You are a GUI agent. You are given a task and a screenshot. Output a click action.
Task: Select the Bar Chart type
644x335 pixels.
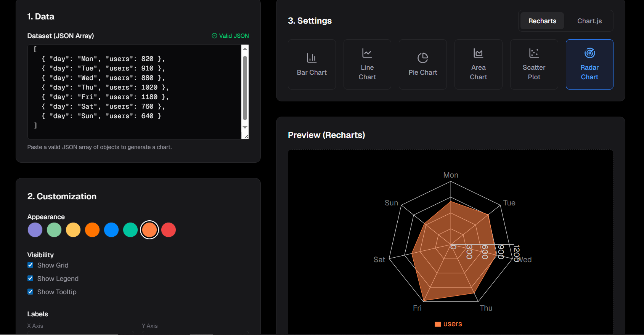[312, 64]
